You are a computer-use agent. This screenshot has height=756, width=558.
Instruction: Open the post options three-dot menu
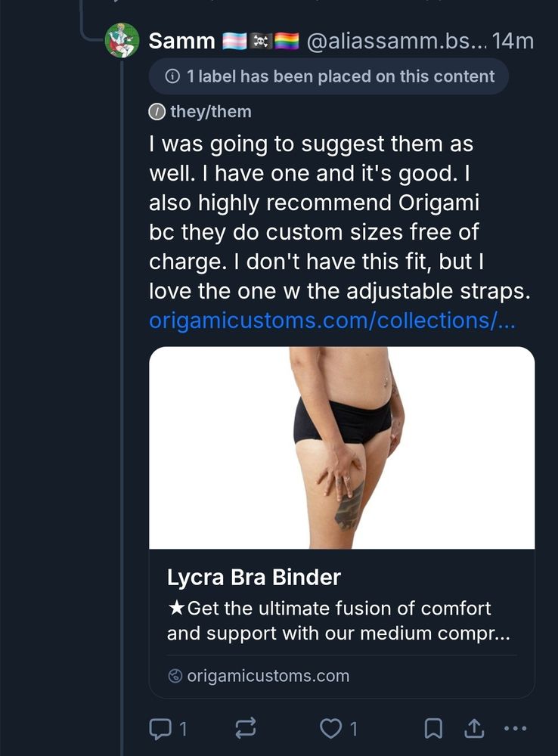(516, 730)
